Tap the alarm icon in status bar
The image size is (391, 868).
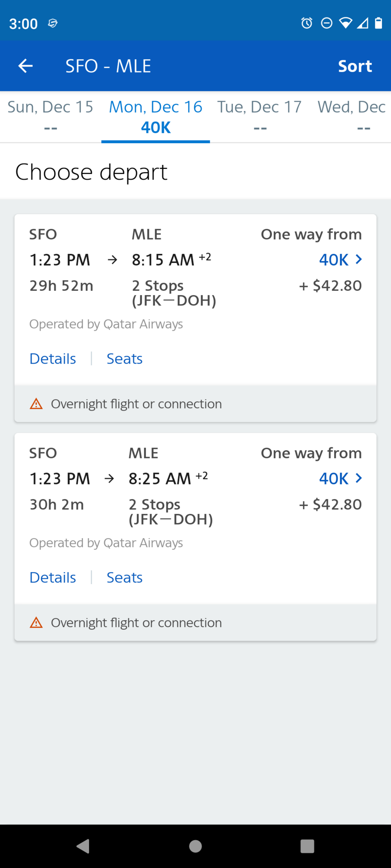tap(307, 23)
